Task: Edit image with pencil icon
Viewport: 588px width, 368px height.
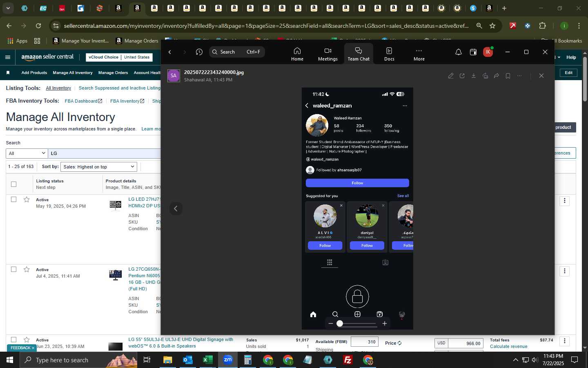Action: (x=451, y=76)
